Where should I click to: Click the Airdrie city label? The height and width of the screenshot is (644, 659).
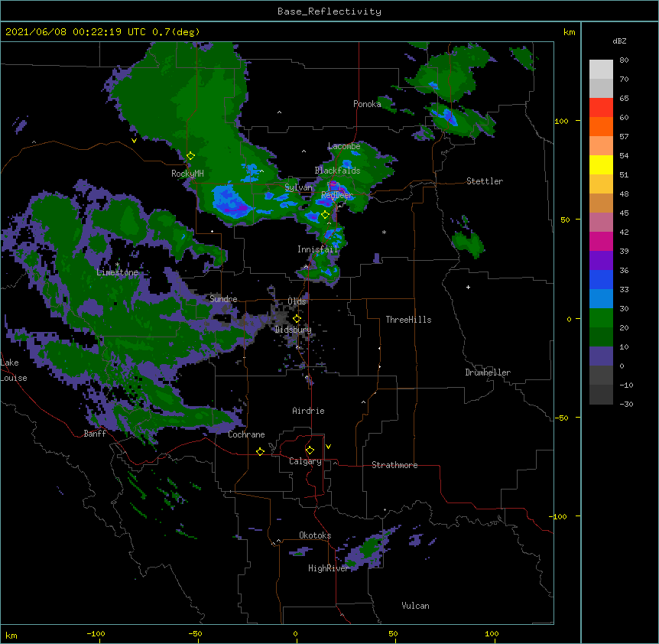pos(308,411)
